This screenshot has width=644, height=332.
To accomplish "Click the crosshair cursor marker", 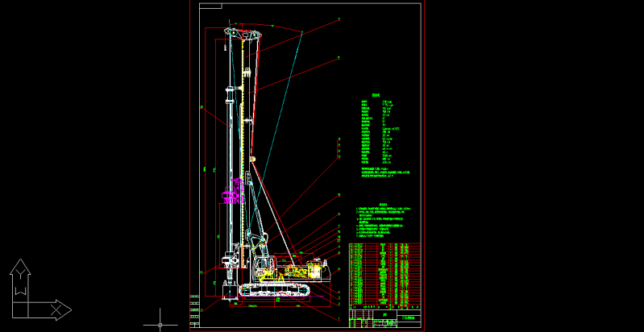I will pos(160,324).
